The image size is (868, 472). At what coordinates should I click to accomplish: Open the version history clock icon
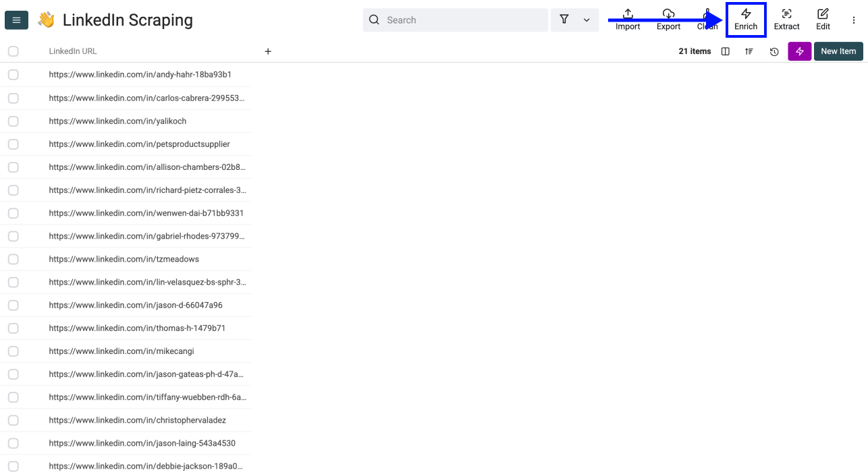click(x=774, y=51)
